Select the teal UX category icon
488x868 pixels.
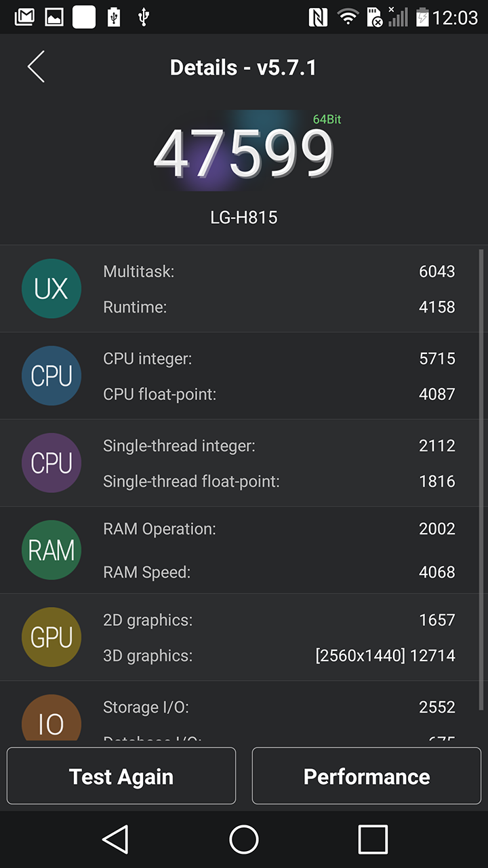pyautogui.click(x=52, y=289)
